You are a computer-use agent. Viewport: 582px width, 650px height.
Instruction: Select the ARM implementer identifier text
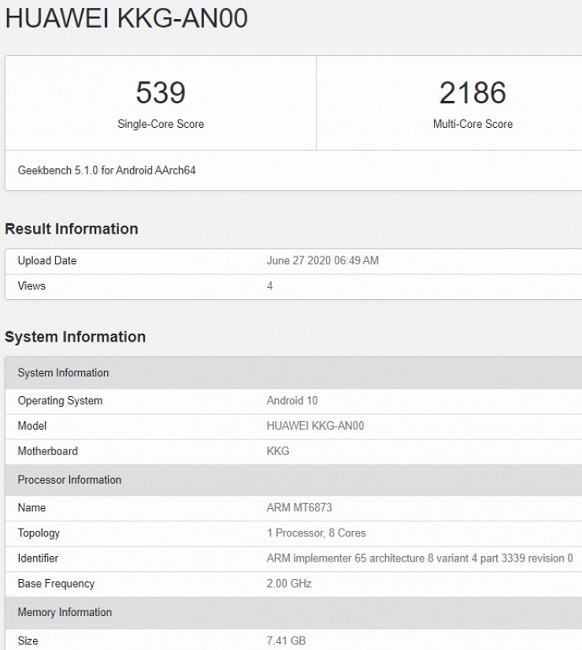(420, 558)
